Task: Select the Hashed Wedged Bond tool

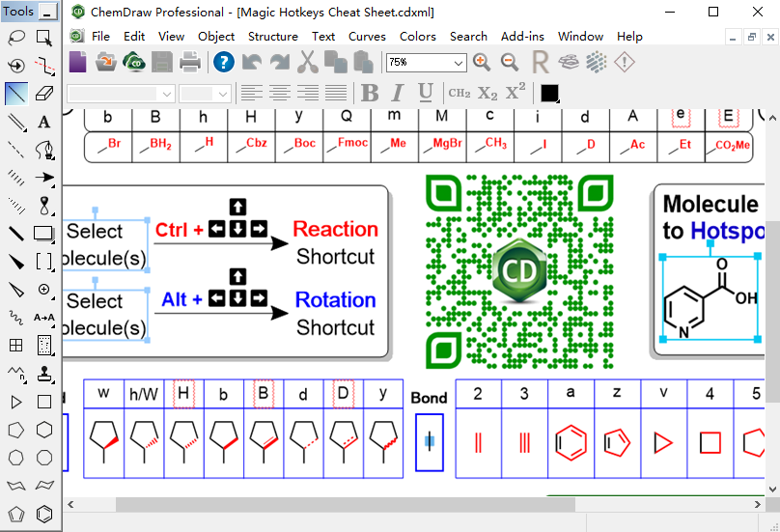Action: (x=16, y=205)
